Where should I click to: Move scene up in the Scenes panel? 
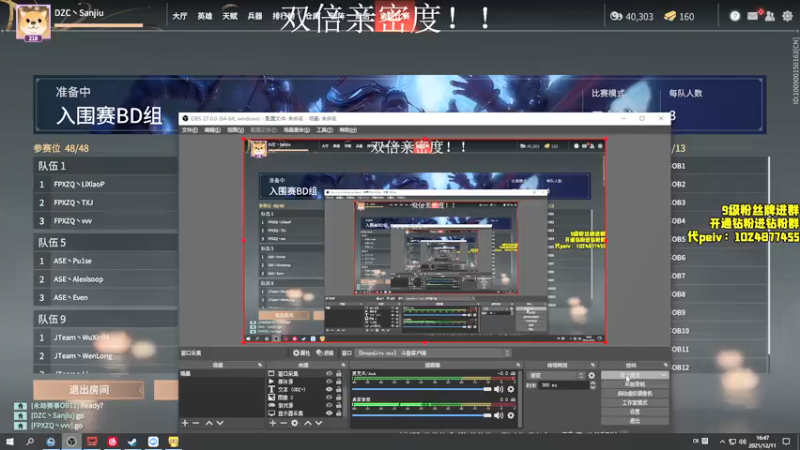click(x=209, y=423)
